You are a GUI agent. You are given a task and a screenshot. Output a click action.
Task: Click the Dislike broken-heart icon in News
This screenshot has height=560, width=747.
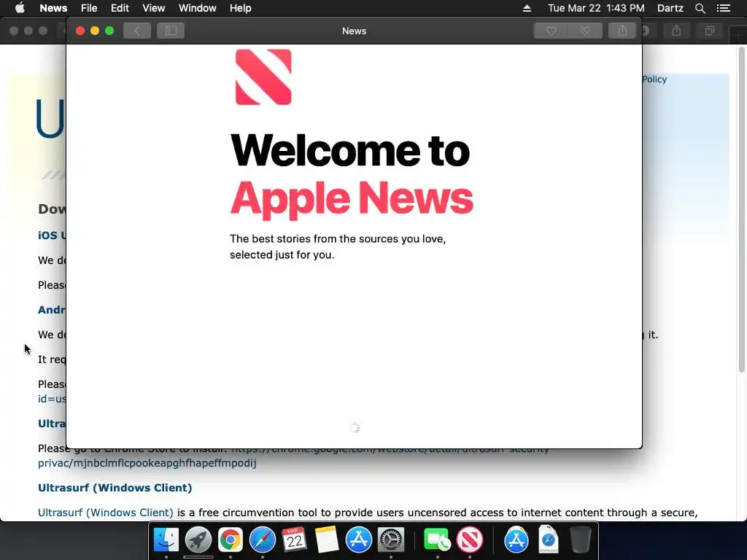pos(586,31)
